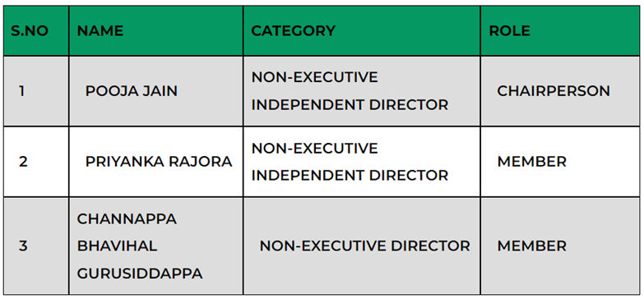Click the word GURUSIDDAPPA in row 3

140,274
